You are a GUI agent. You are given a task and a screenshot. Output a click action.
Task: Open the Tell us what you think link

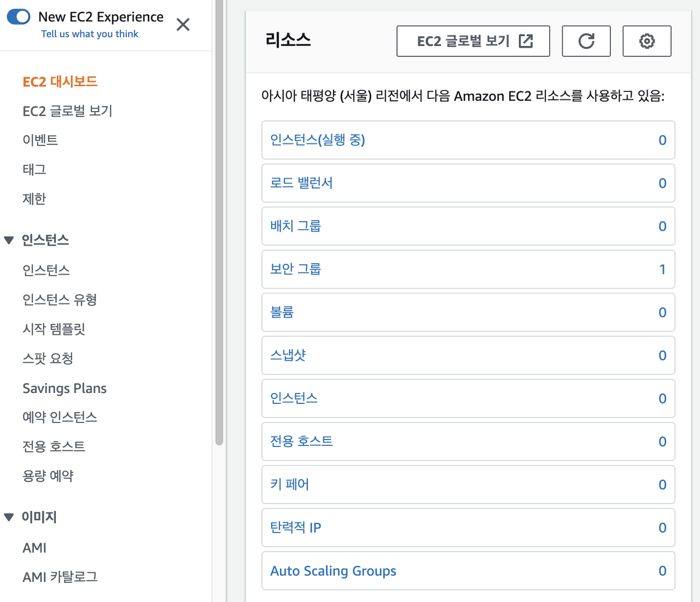[x=90, y=34]
